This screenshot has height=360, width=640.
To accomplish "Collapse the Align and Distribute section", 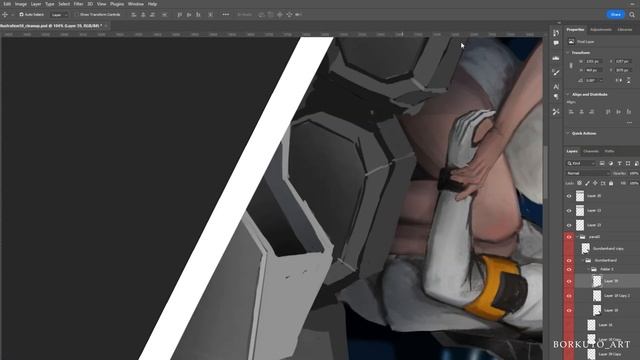I will coord(568,94).
